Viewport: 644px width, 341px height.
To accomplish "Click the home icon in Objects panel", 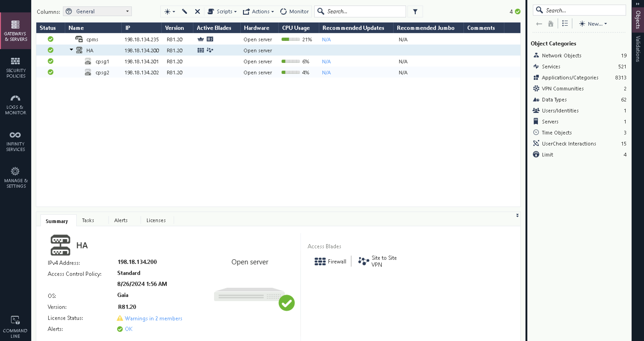I will tap(551, 24).
